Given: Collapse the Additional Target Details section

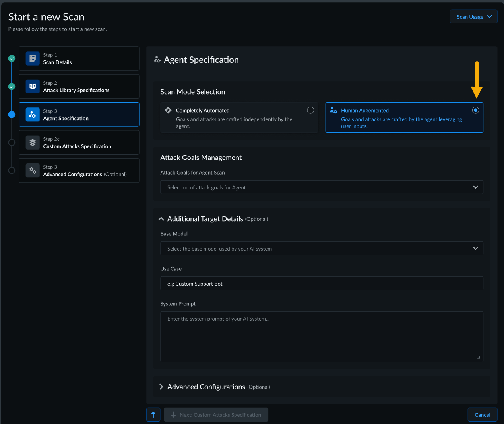Looking at the screenshot, I should coord(161,219).
